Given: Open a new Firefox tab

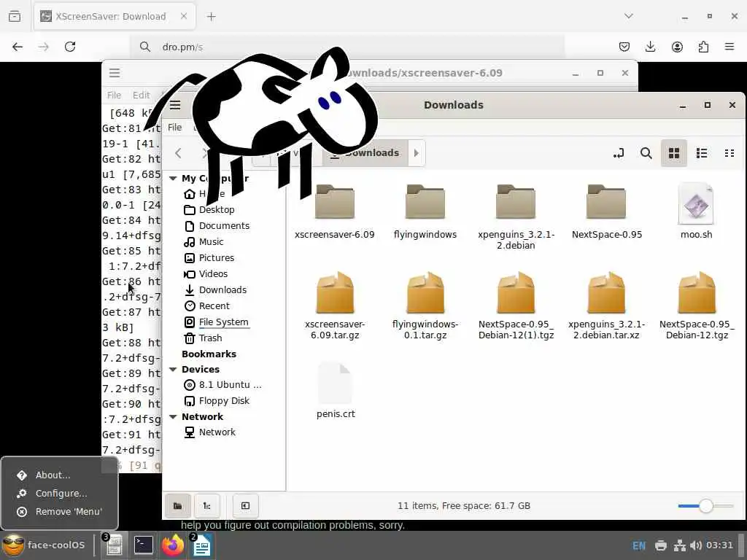Looking at the screenshot, I should 211,17.
